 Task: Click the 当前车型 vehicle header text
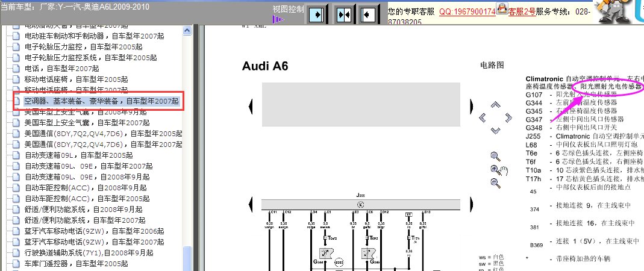75,7
